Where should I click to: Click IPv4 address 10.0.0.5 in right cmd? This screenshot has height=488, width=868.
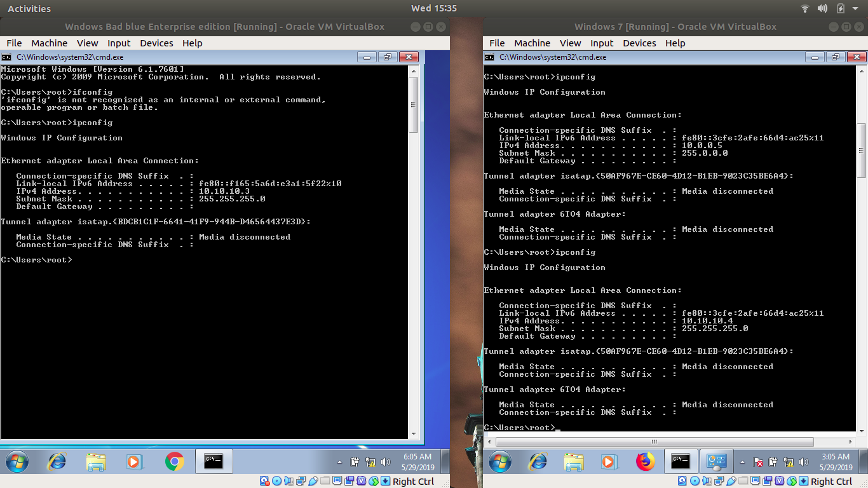pyautogui.click(x=702, y=146)
